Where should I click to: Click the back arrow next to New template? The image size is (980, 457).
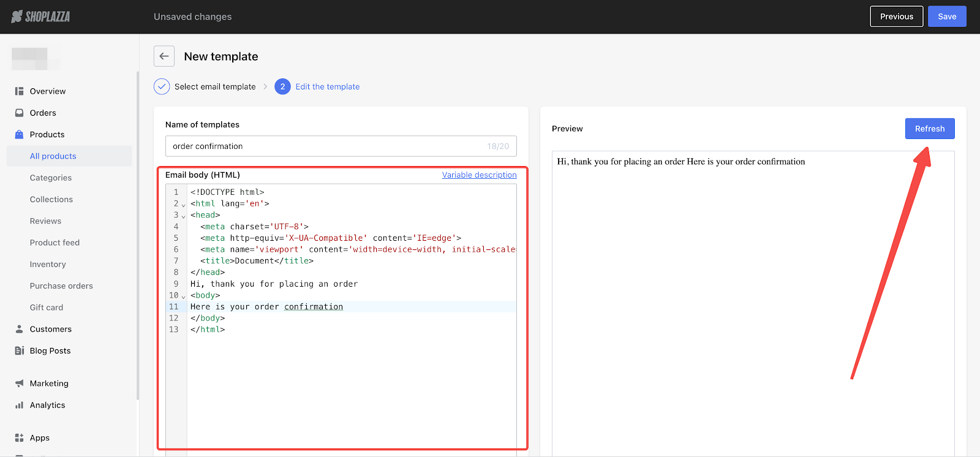click(164, 56)
